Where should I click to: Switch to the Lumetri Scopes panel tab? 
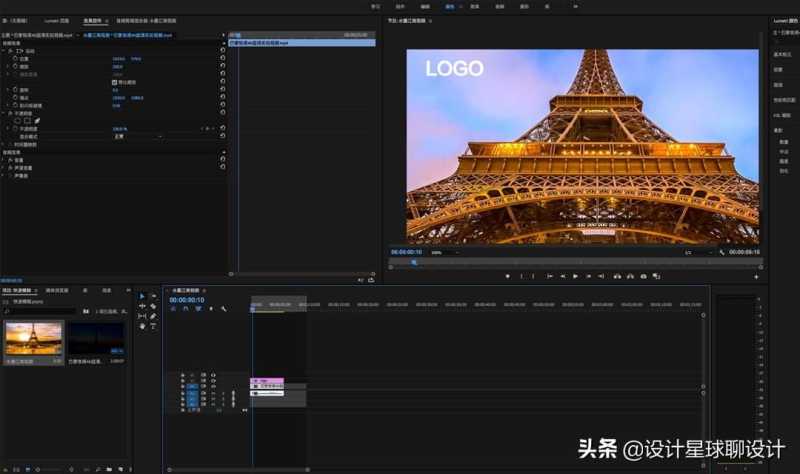click(x=58, y=20)
